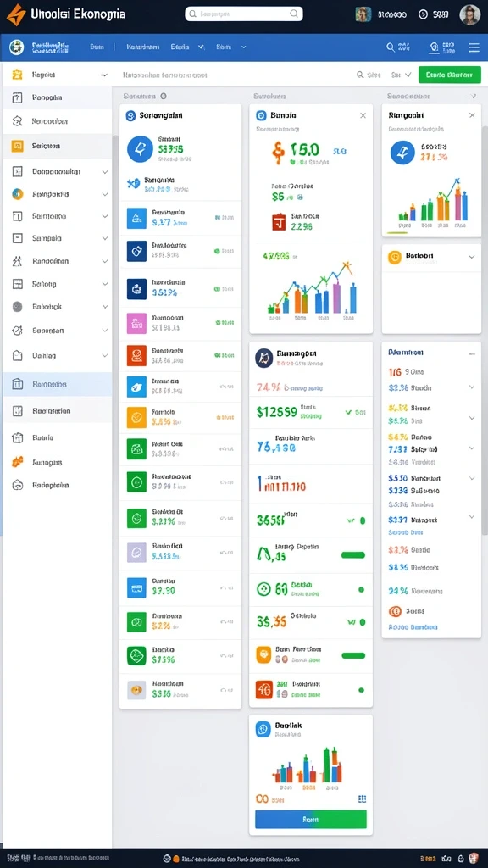The image size is (488, 868).
Task: Click the clock icon in the top header
Action: tap(424, 14)
